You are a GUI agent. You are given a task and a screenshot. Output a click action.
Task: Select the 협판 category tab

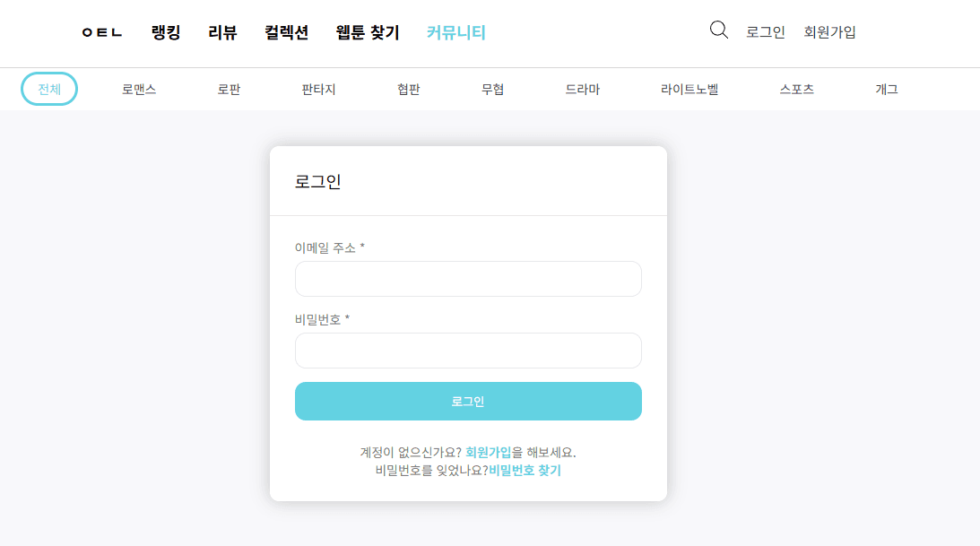click(x=408, y=89)
